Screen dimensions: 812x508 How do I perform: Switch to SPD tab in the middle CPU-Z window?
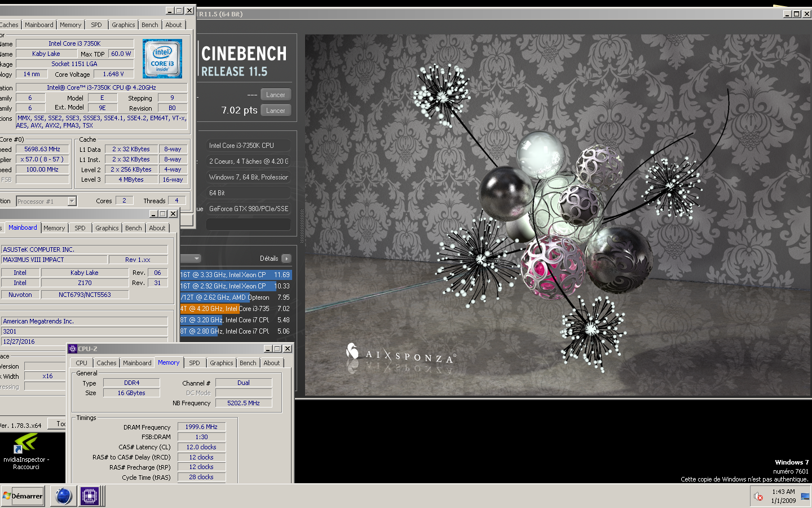80,228
